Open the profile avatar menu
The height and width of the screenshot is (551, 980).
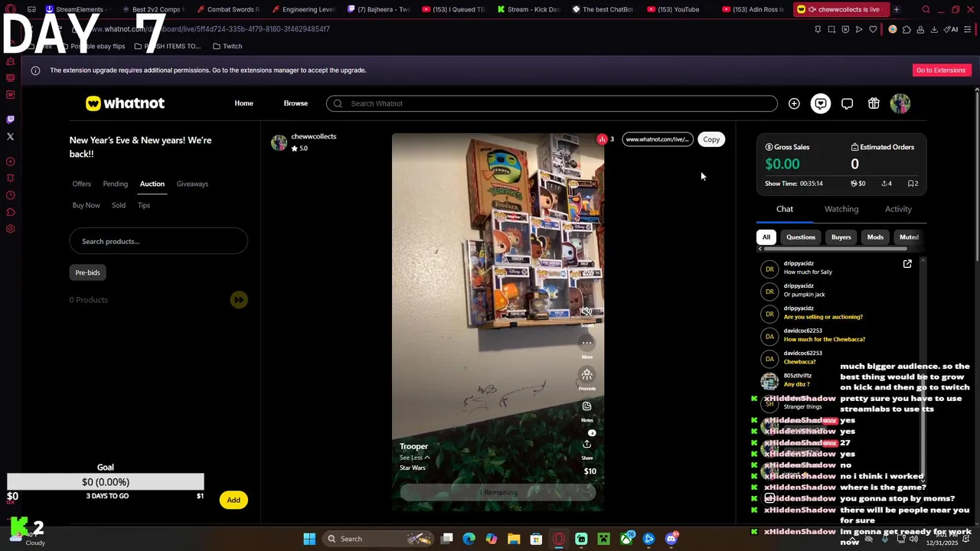(x=900, y=103)
